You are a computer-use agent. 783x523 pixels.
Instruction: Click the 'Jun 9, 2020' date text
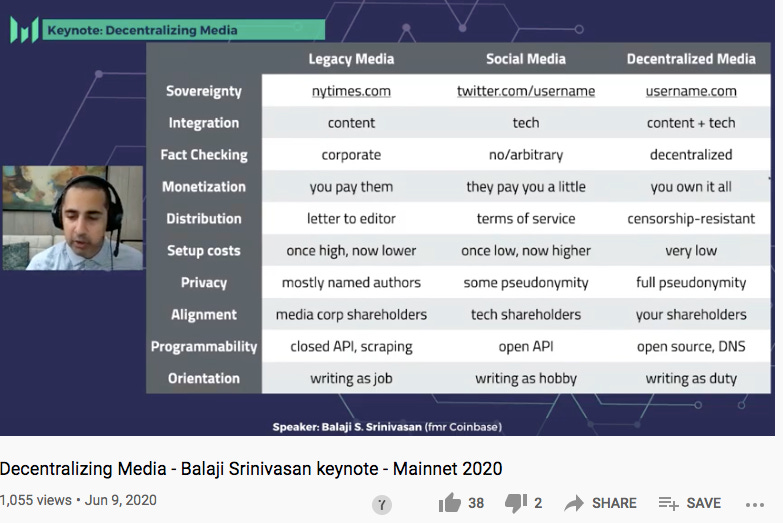(120, 500)
